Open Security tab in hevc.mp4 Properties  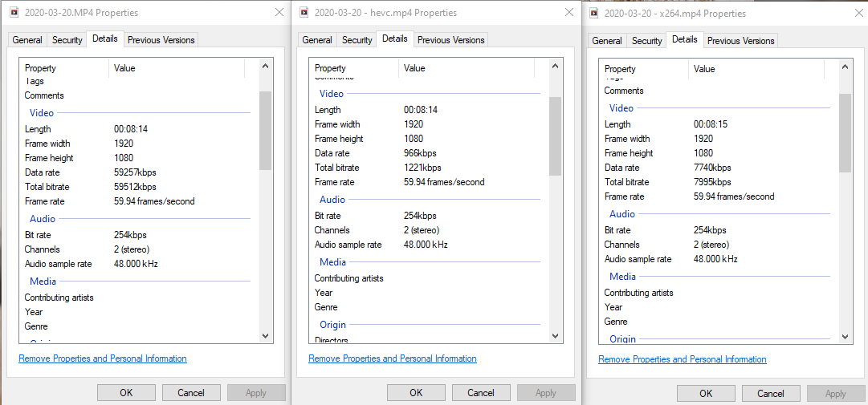(357, 40)
